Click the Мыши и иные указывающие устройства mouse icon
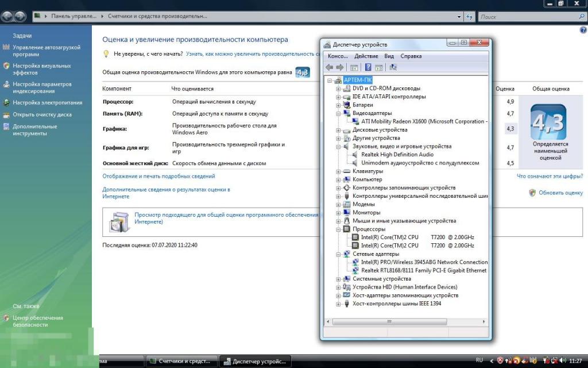Image resolution: width=588 pixels, height=368 pixels. tap(346, 221)
